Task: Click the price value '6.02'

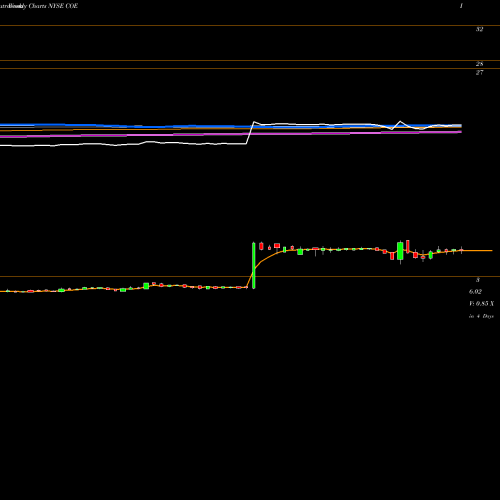Action: [475, 292]
